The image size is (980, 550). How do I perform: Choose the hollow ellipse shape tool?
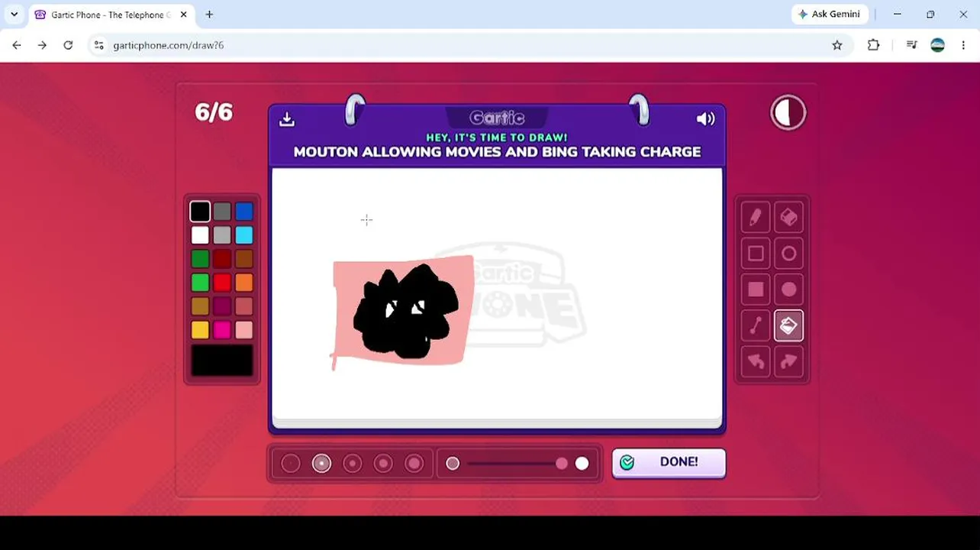point(788,254)
